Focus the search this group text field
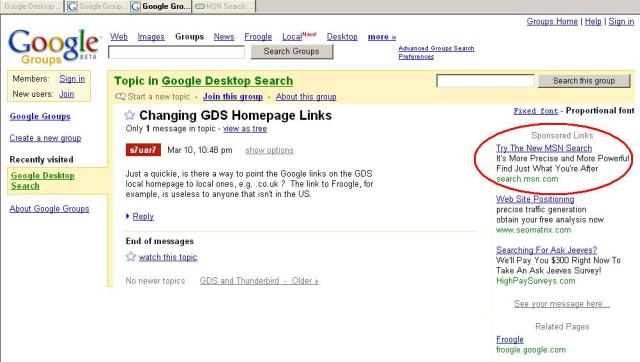640x362 pixels. (485, 81)
